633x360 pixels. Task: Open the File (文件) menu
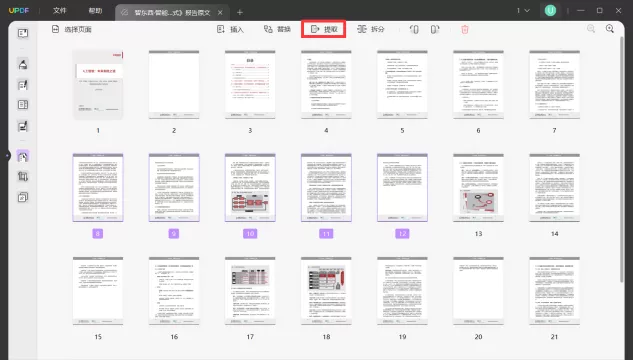point(59,10)
